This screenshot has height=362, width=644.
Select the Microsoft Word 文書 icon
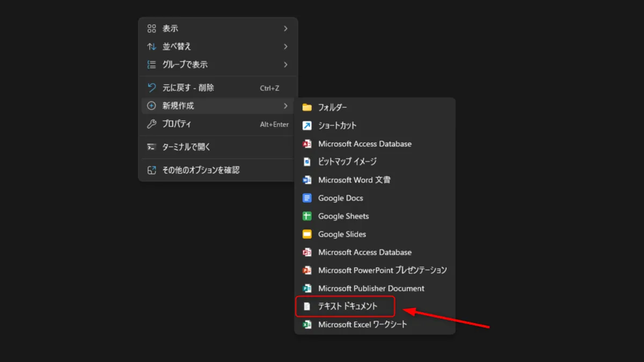(x=307, y=180)
